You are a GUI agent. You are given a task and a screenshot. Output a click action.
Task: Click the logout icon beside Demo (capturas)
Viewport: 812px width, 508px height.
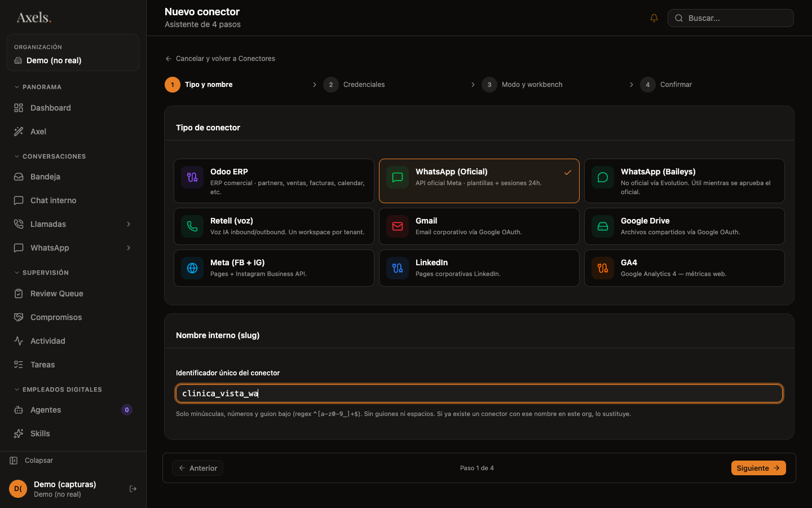pos(133,489)
